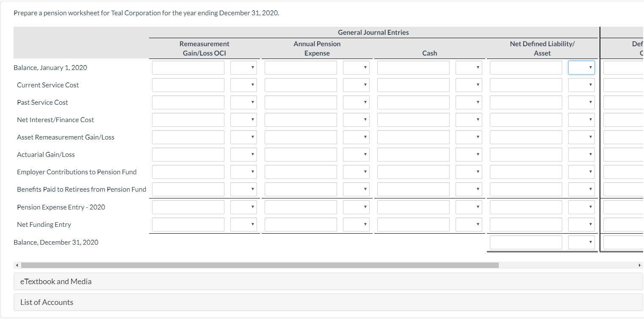The height and width of the screenshot is (321, 644).
Task: Open the Current Service Cost Annual Pension Expense dropdown
Action: [x=356, y=85]
